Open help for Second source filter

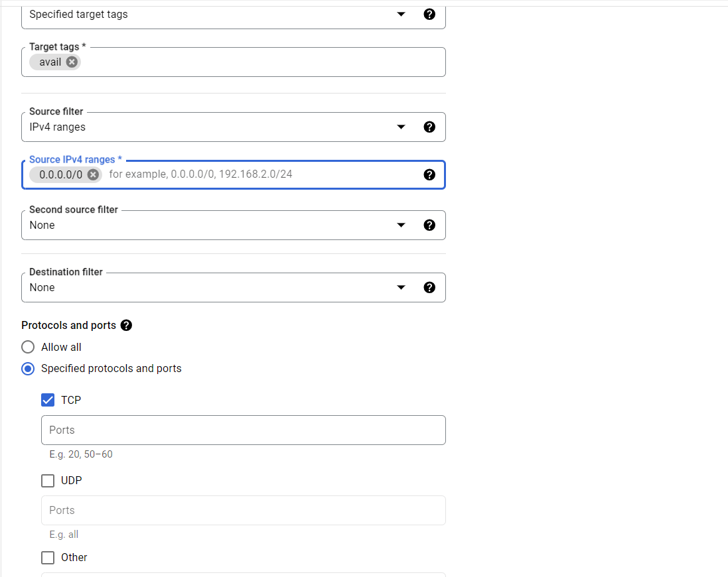pos(429,225)
